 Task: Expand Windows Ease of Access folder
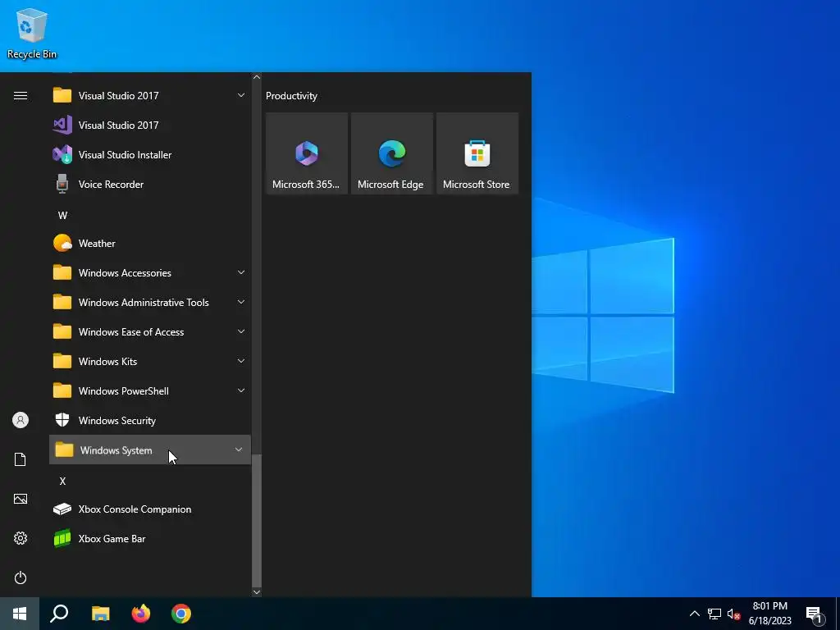pos(150,331)
